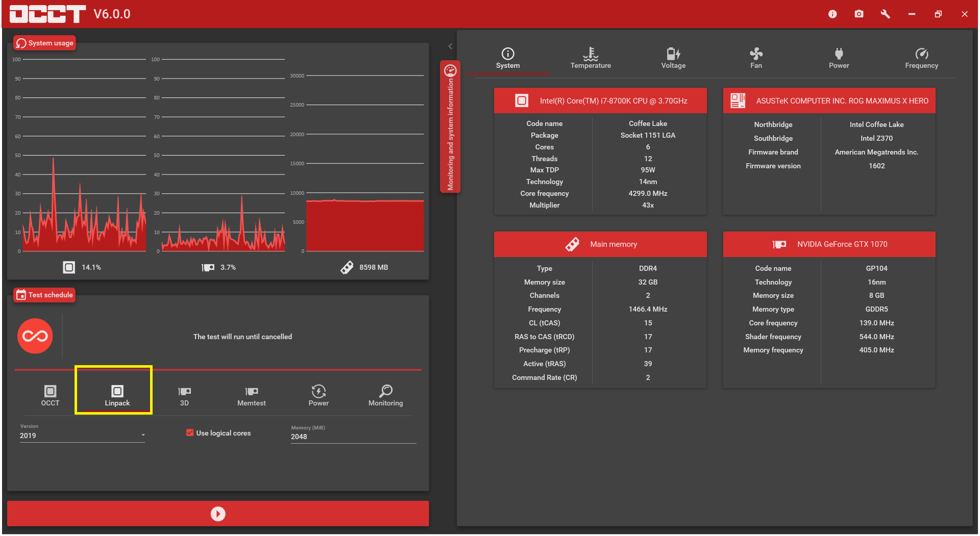This screenshot has width=980, height=536.
Task: Open settings via the wrench icon
Action: [x=886, y=14]
